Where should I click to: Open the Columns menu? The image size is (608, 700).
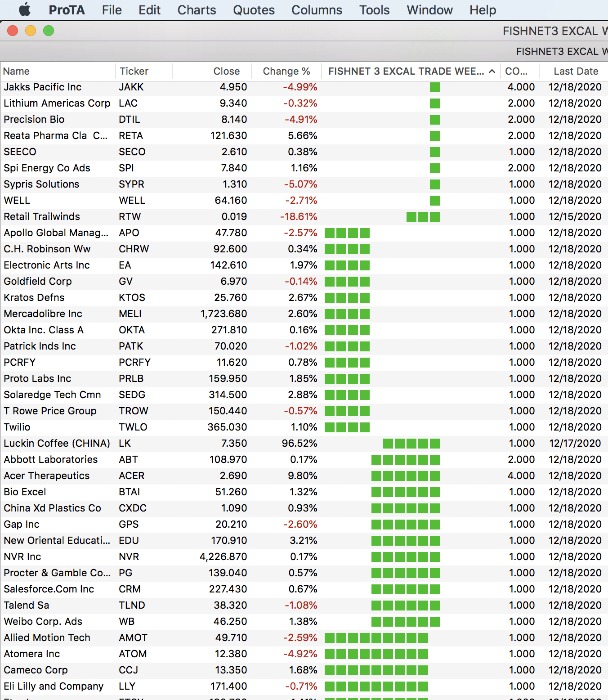pyautogui.click(x=317, y=10)
